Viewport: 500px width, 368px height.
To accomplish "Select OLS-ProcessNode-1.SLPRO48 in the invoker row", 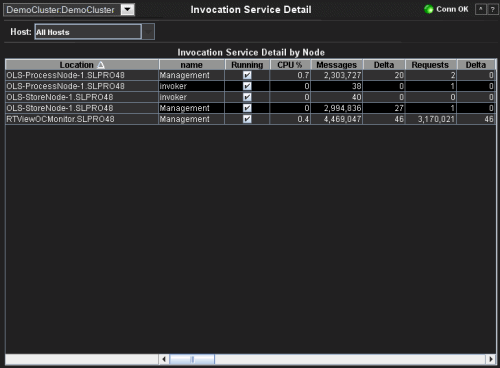I will click(82, 86).
